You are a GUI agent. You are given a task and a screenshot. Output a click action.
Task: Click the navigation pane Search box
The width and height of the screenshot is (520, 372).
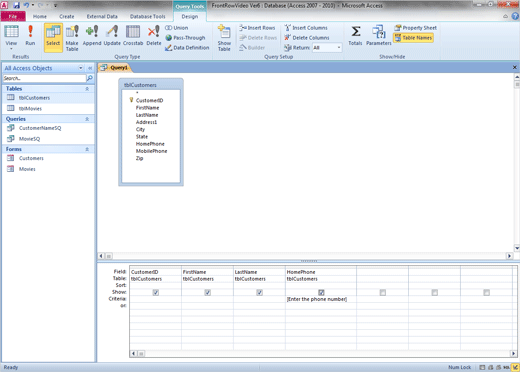[x=44, y=78]
